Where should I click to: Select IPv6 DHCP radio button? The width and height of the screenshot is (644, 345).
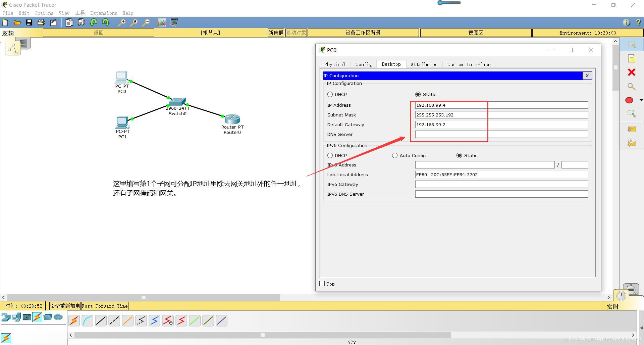pyautogui.click(x=330, y=155)
